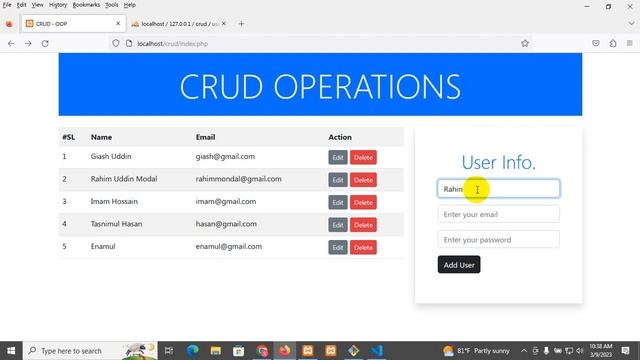Close the CRUD - OOP tab
This screenshot has height=360, width=640.
pos(118,24)
